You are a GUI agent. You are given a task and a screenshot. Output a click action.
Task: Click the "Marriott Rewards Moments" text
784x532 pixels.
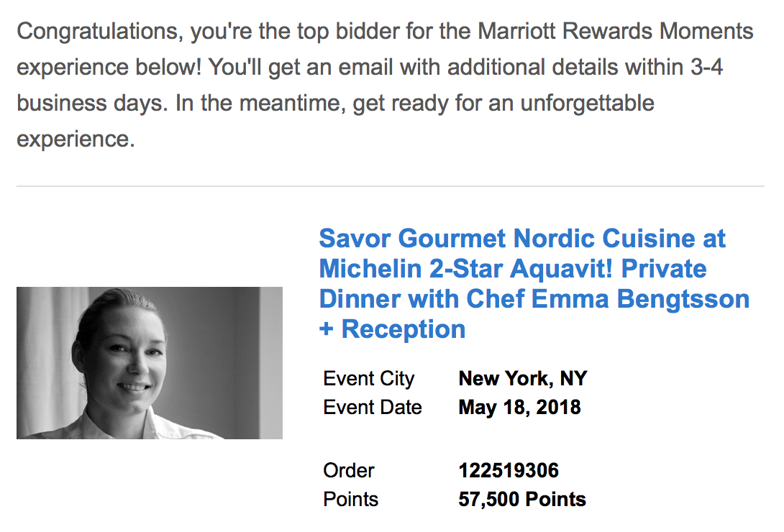[616, 31]
